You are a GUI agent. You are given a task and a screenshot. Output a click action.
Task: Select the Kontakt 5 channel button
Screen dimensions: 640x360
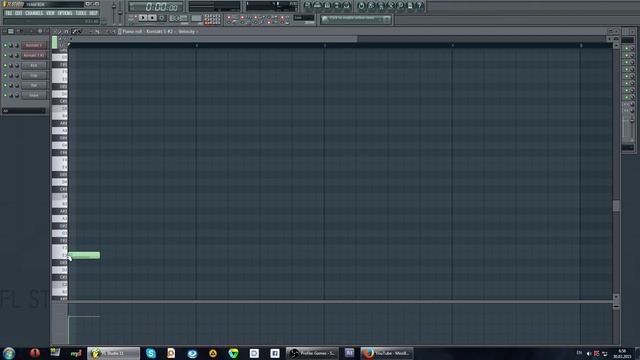34,45
